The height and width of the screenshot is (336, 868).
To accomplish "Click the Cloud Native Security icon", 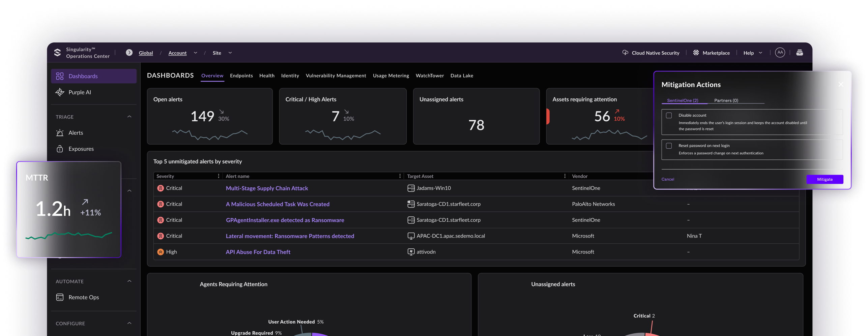I will 625,53.
